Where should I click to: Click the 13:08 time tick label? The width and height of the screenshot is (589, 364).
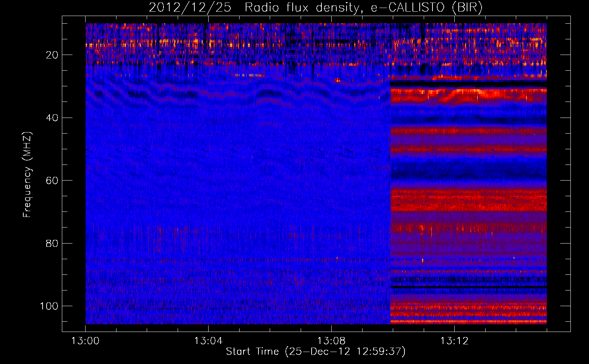point(331,341)
